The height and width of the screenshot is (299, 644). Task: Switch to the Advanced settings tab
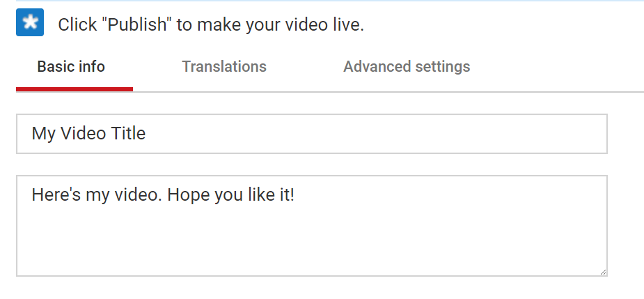coord(407,67)
